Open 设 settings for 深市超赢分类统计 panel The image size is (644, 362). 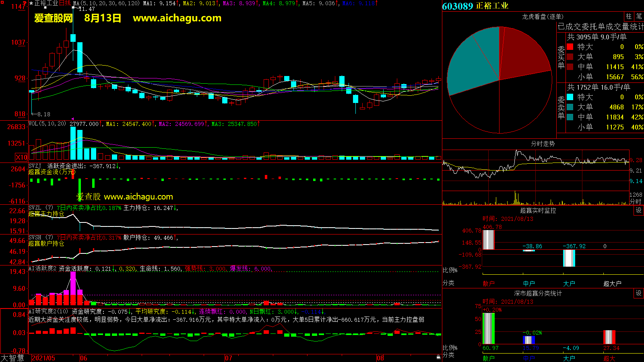pos(639,293)
